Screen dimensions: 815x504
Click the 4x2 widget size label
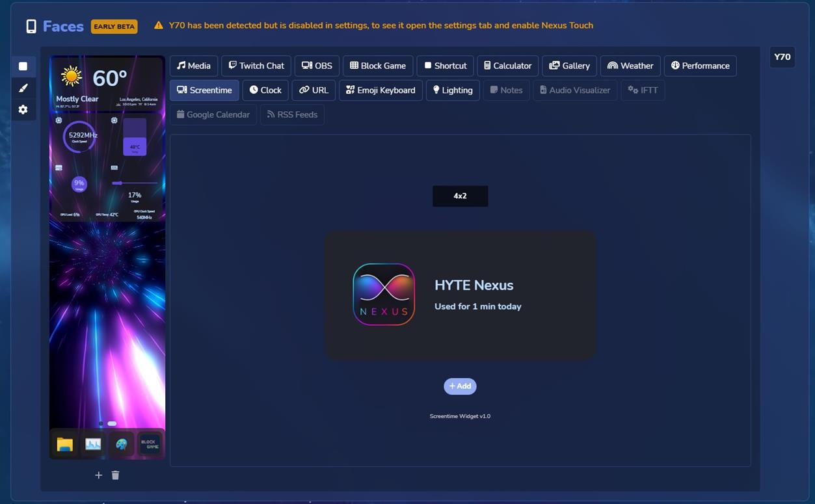click(460, 196)
